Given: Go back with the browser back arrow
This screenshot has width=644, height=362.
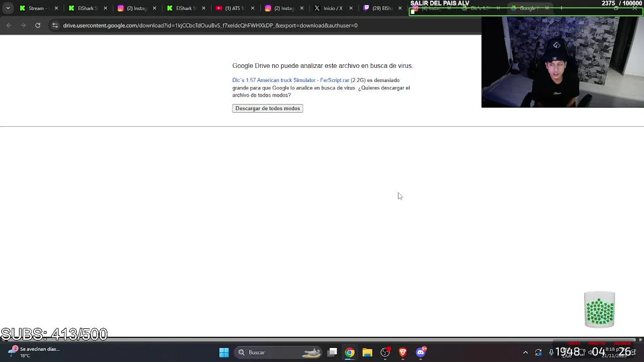Looking at the screenshot, I should (9, 25).
